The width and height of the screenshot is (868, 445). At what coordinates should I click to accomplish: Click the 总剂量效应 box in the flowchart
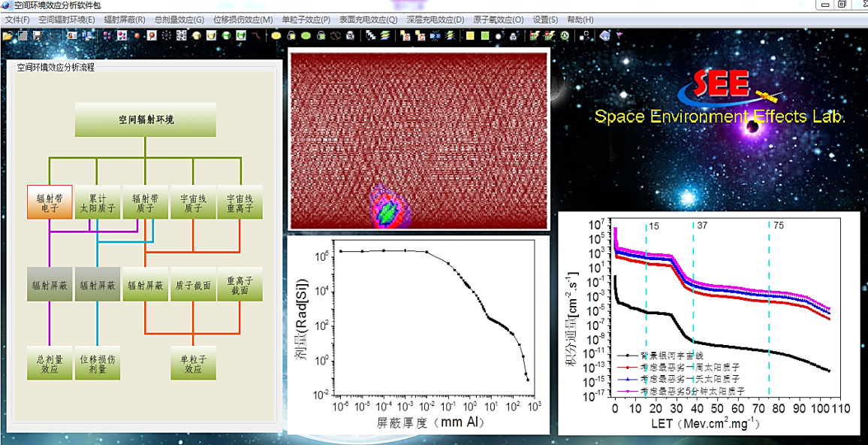pyautogui.click(x=50, y=363)
